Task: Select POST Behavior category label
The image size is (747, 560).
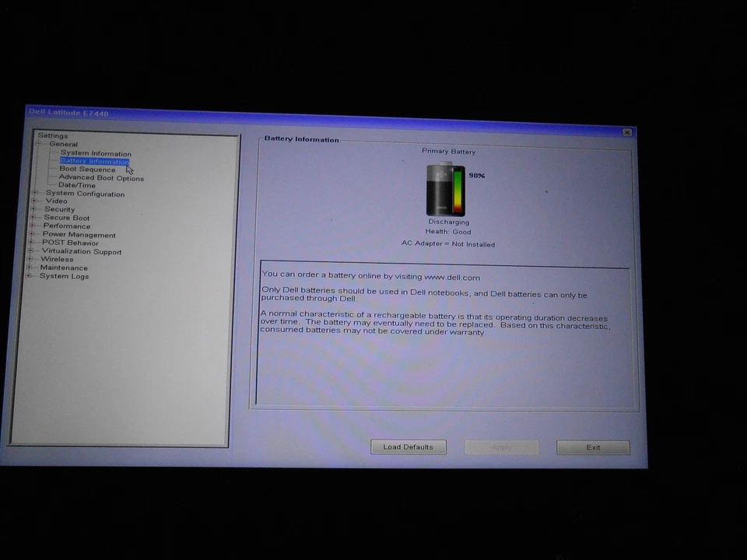Action: pyautogui.click(x=70, y=243)
